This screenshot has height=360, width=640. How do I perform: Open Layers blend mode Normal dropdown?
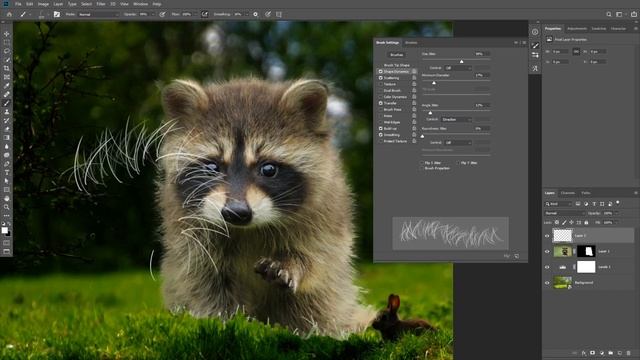coord(564,213)
